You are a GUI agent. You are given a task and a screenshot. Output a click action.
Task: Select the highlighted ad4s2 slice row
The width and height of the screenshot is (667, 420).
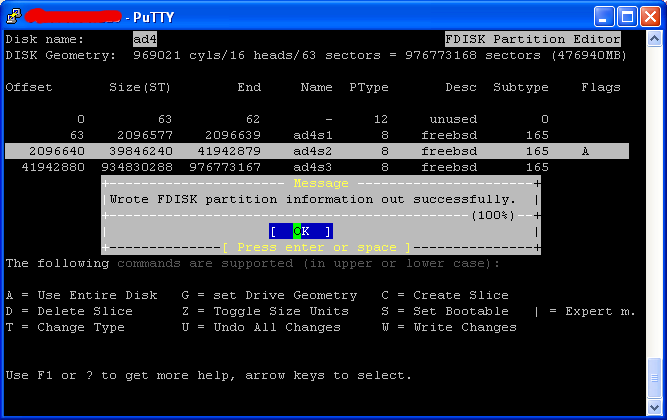click(x=317, y=151)
